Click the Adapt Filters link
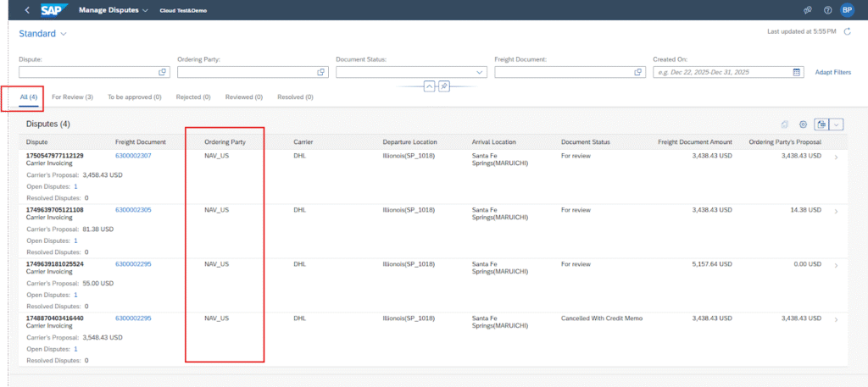868x387 pixels. point(833,73)
